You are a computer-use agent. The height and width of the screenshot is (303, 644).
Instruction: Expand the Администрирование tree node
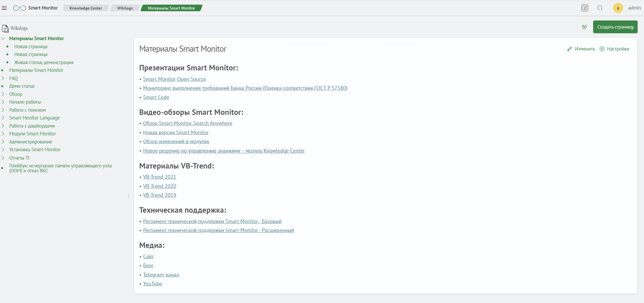[3, 142]
